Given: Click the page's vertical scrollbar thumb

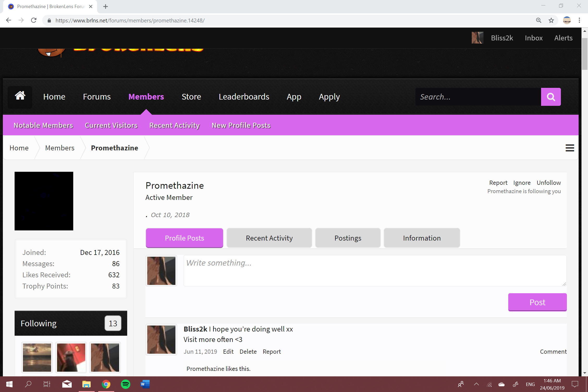Looking at the screenshot, I should pos(585,54).
